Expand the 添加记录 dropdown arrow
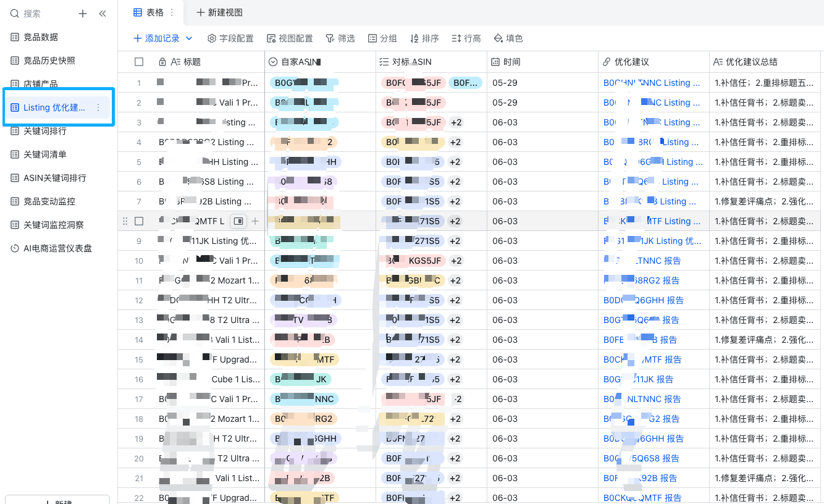 pos(189,38)
